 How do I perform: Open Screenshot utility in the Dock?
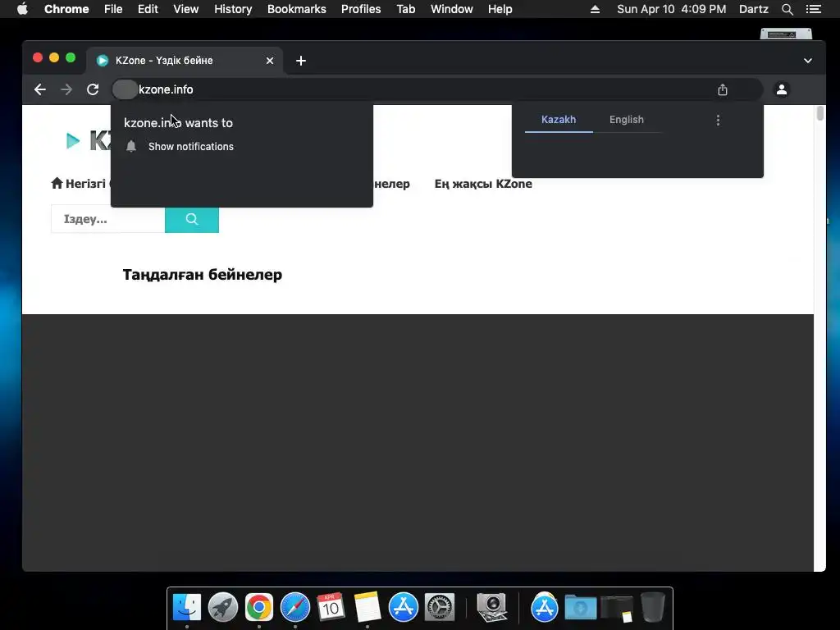492,607
